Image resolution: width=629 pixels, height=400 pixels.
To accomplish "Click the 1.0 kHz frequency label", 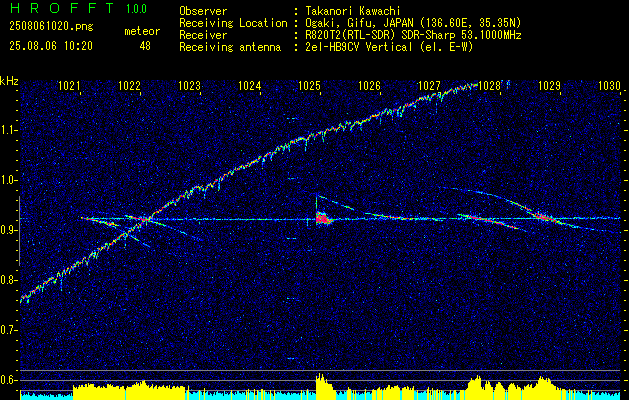I will click(x=8, y=180).
